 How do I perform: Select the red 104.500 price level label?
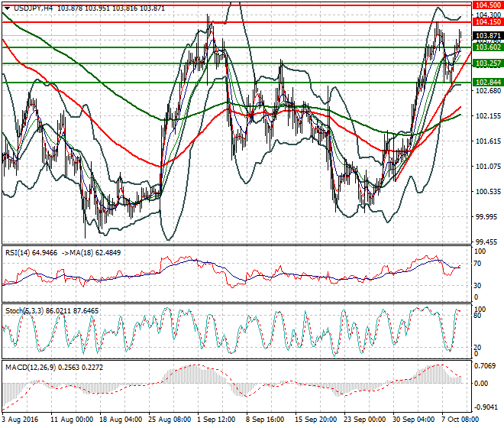pyautogui.click(x=488, y=5)
